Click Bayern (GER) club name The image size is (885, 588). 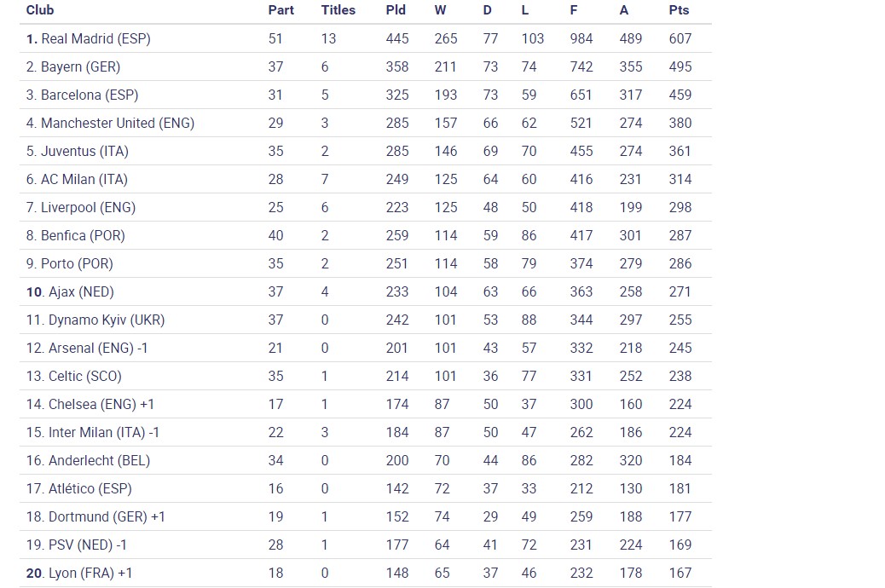[x=80, y=66]
